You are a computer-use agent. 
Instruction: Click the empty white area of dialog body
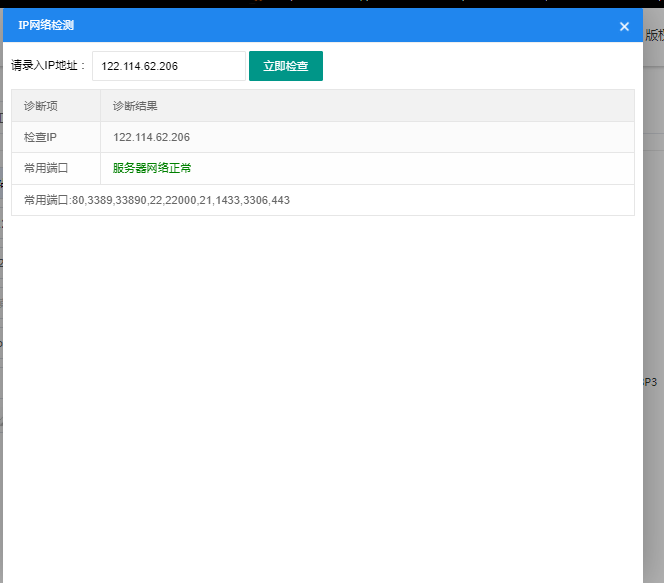[320, 400]
